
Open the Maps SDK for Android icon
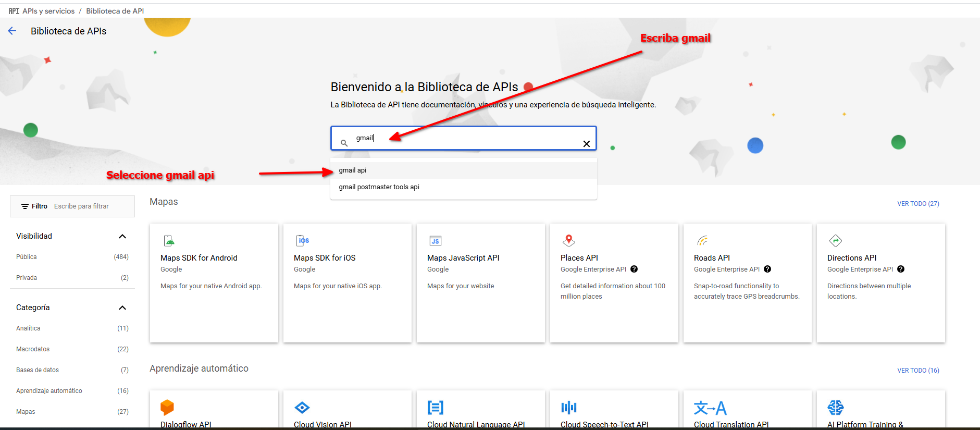(x=169, y=241)
